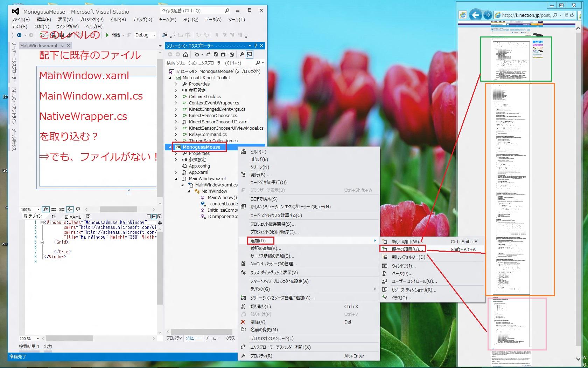Close the MainWindow.xaml document tab

tap(69, 46)
